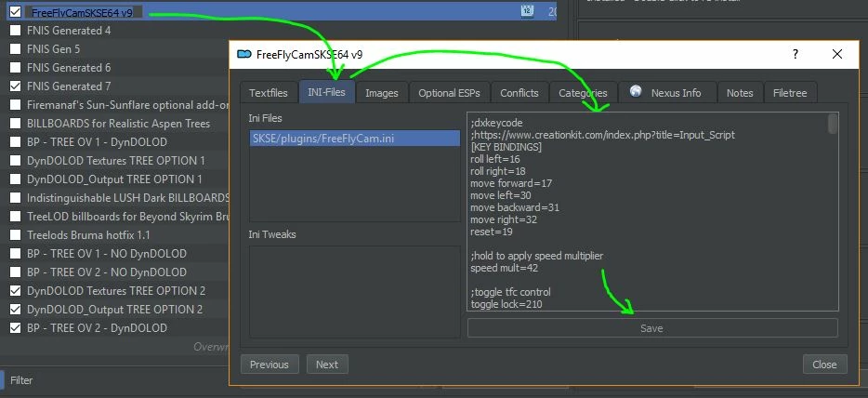Select SKSE/plugins/FreeFlyCam.ini in Ini Files list
This screenshot has width=868, height=398.
pyautogui.click(x=354, y=139)
